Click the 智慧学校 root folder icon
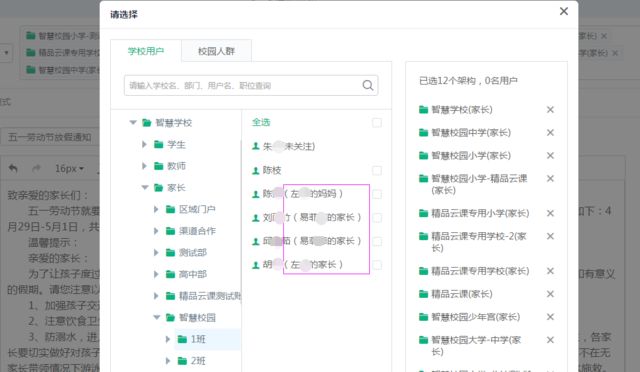 click(x=147, y=123)
